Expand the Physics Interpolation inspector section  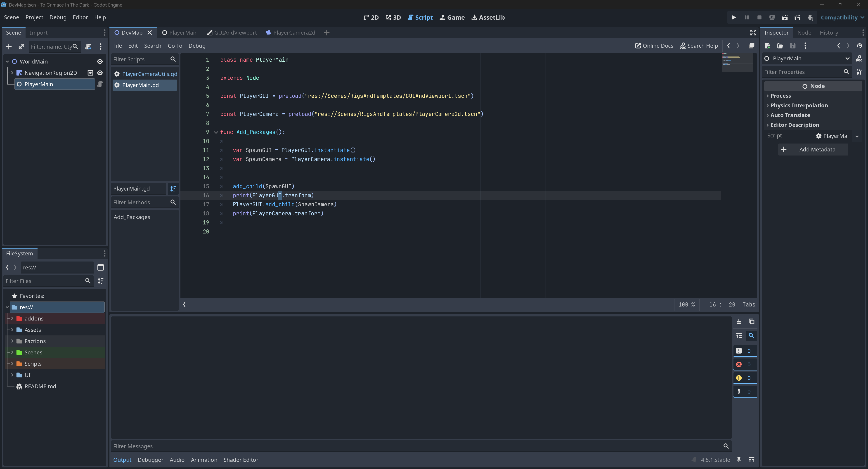(799, 106)
